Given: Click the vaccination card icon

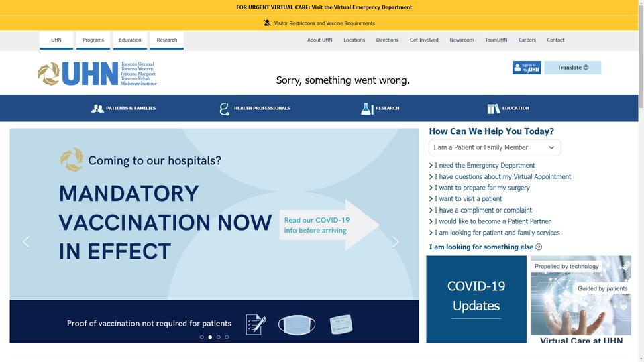Looking at the screenshot, I should (341, 324).
